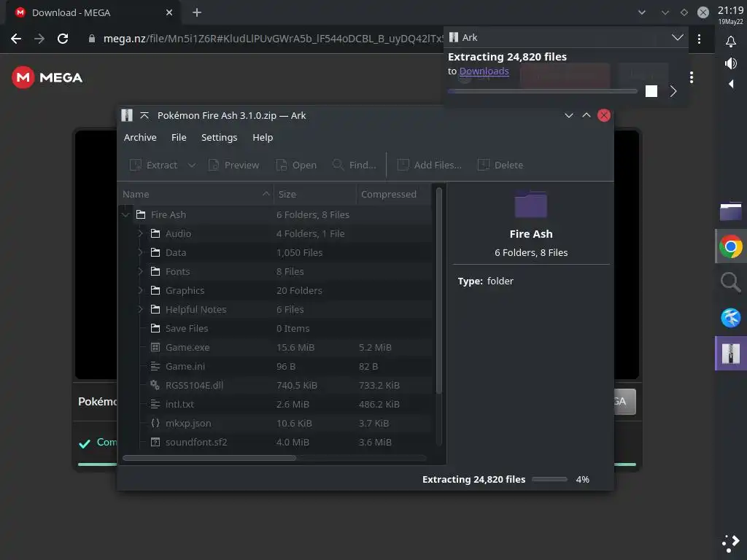Select the soundfont.sf2 file
The height and width of the screenshot is (560, 747).
point(275,442)
